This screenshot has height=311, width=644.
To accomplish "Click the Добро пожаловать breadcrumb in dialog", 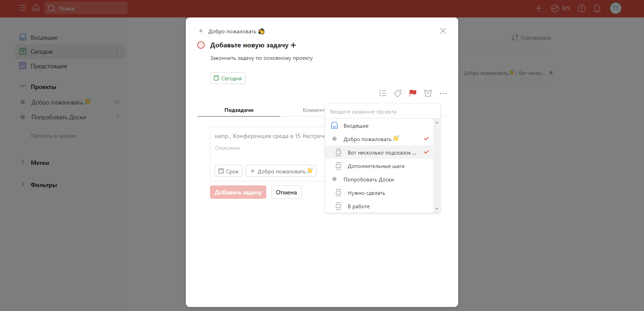I will [236, 31].
